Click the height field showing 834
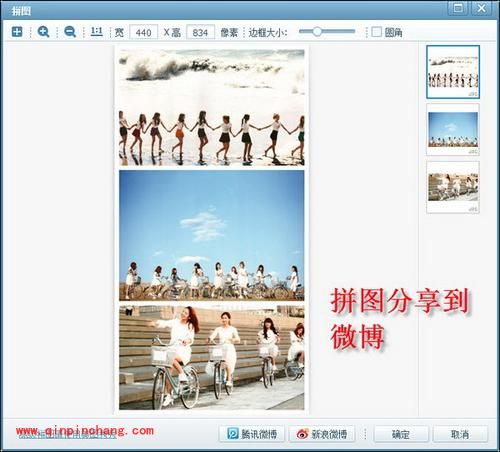The height and width of the screenshot is (452, 500). pyautogui.click(x=200, y=32)
